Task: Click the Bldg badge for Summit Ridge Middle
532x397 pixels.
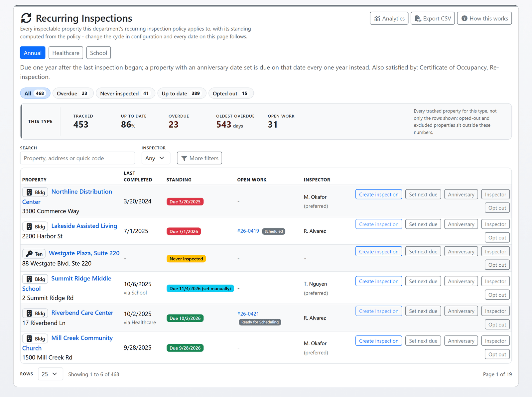Action: (x=35, y=279)
